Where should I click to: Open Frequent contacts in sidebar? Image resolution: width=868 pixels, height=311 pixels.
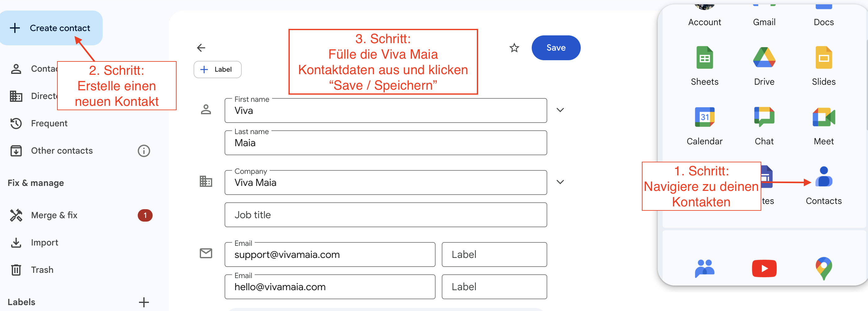49,124
